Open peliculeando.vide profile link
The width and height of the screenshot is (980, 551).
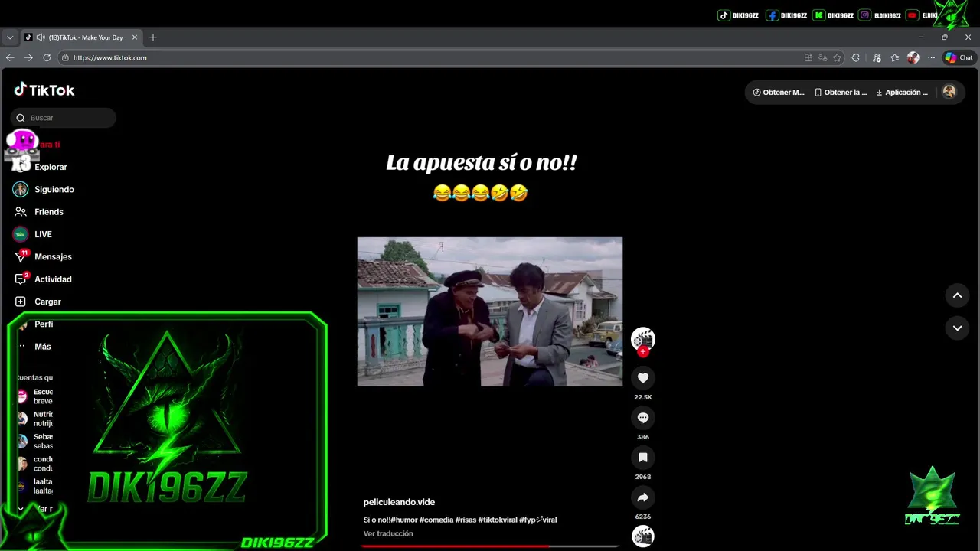(399, 502)
